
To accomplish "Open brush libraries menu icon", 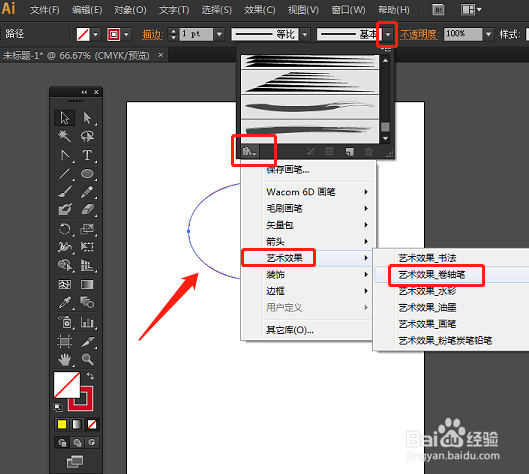I will coord(249,151).
